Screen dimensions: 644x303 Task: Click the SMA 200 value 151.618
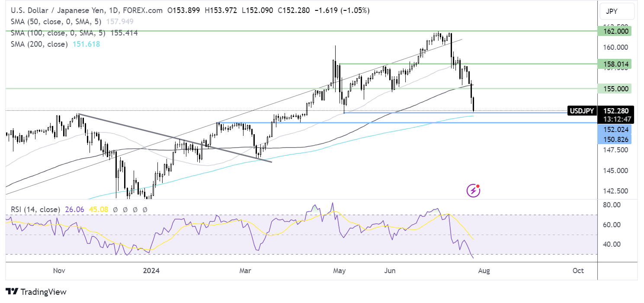(x=86, y=44)
